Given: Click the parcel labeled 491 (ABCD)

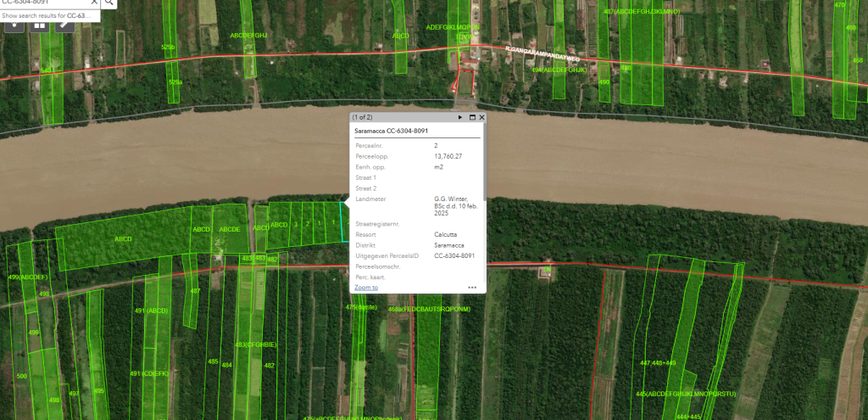Looking at the screenshot, I should [x=153, y=311].
